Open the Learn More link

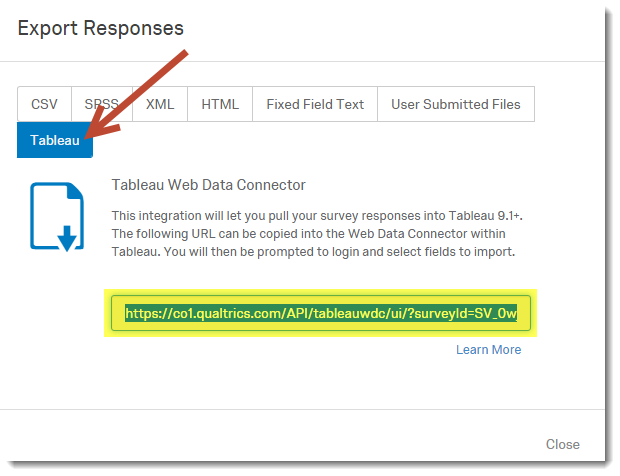click(x=488, y=349)
